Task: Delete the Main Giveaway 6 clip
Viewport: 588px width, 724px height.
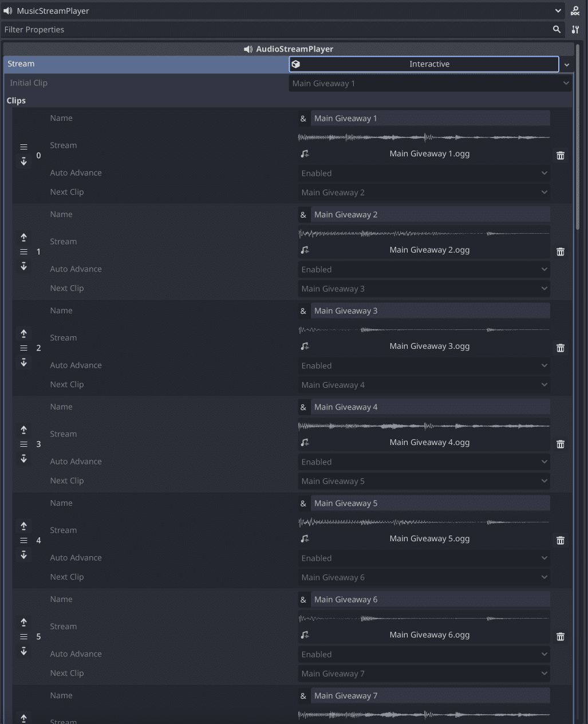Action: (x=560, y=636)
